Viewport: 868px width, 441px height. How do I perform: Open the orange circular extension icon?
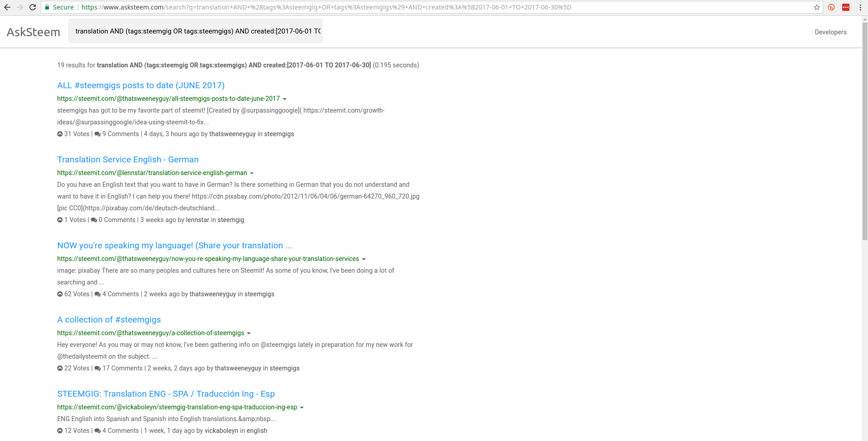pyautogui.click(x=831, y=7)
